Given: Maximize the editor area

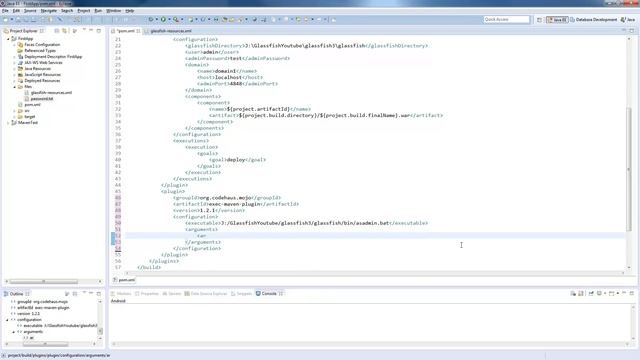Looking at the screenshot, I should coord(632,31).
